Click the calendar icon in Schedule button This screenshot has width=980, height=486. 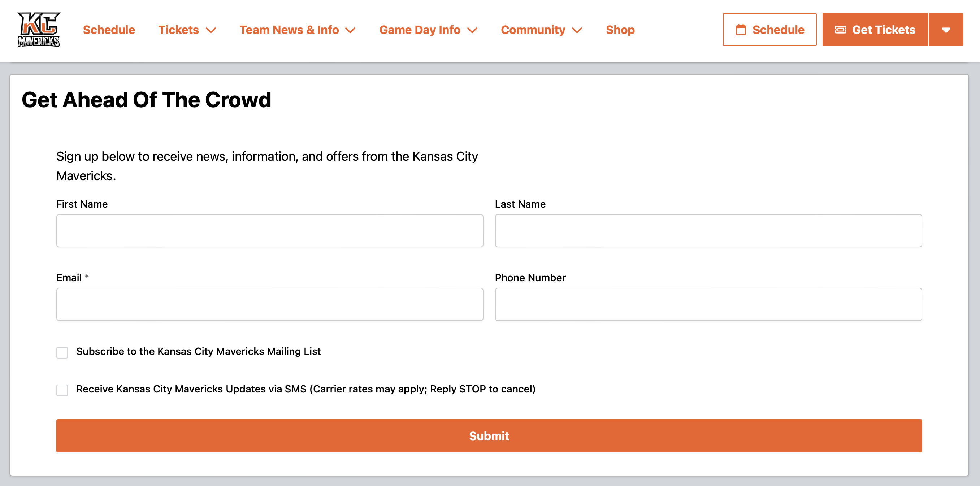[740, 30]
